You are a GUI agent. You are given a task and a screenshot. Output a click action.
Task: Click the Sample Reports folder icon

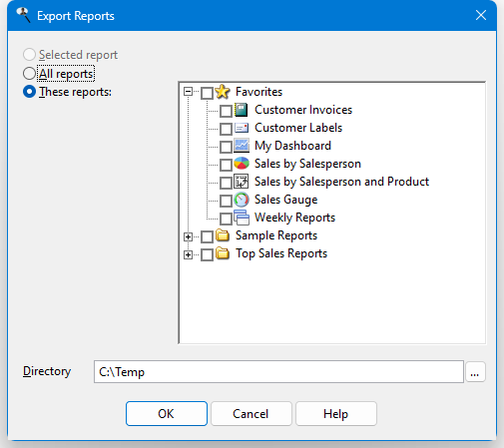click(x=223, y=235)
